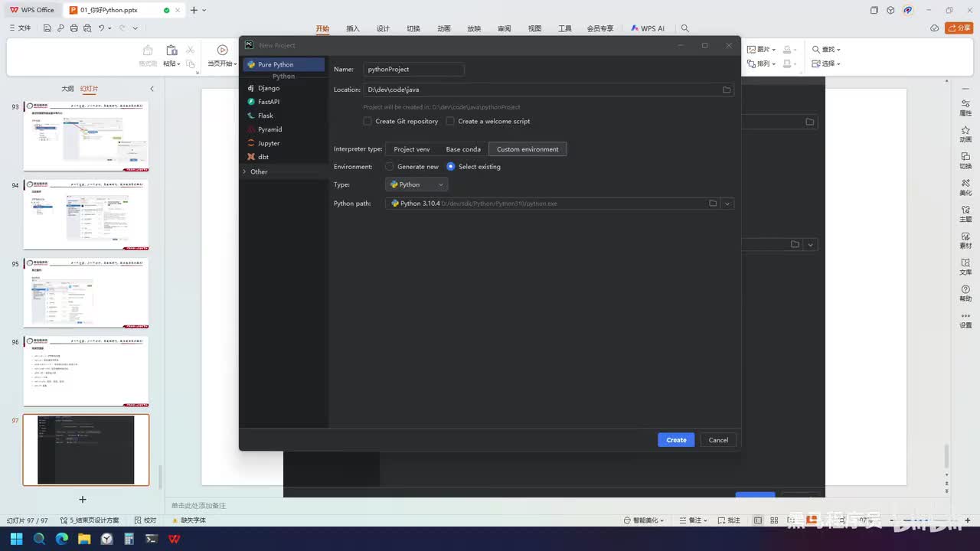Image resolution: width=980 pixels, height=551 pixels.
Task: Open the Help (帮助) sidebar icon
Action: tap(965, 293)
